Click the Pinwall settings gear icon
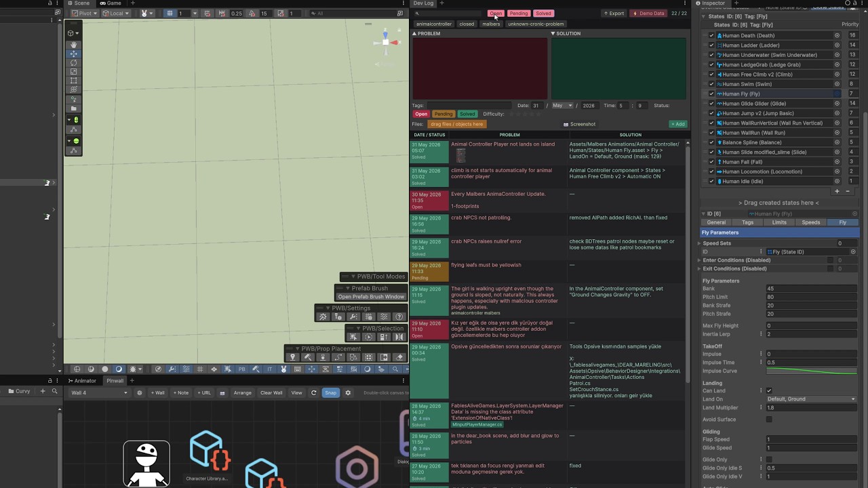This screenshot has width=868, height=488. [348, 392]
